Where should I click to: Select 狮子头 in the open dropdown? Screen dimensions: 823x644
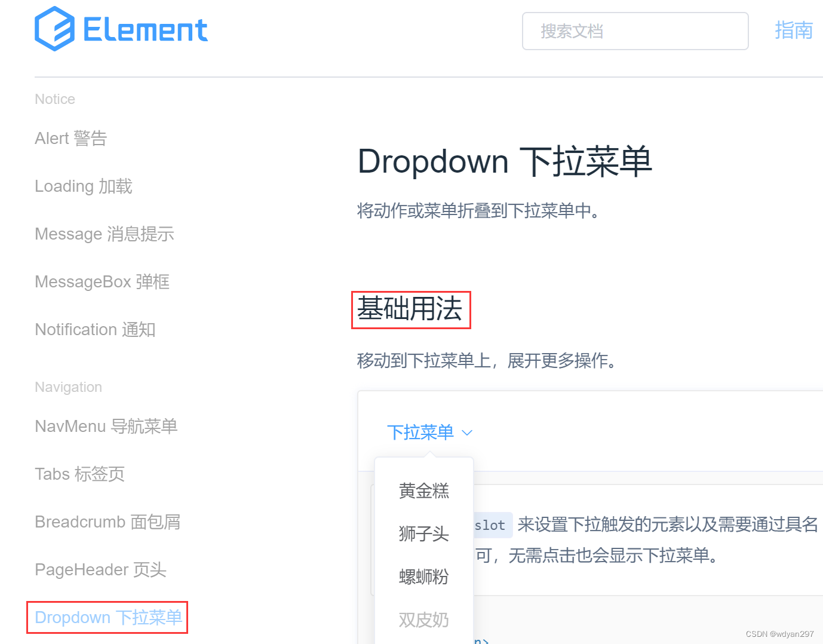(423, 533)
